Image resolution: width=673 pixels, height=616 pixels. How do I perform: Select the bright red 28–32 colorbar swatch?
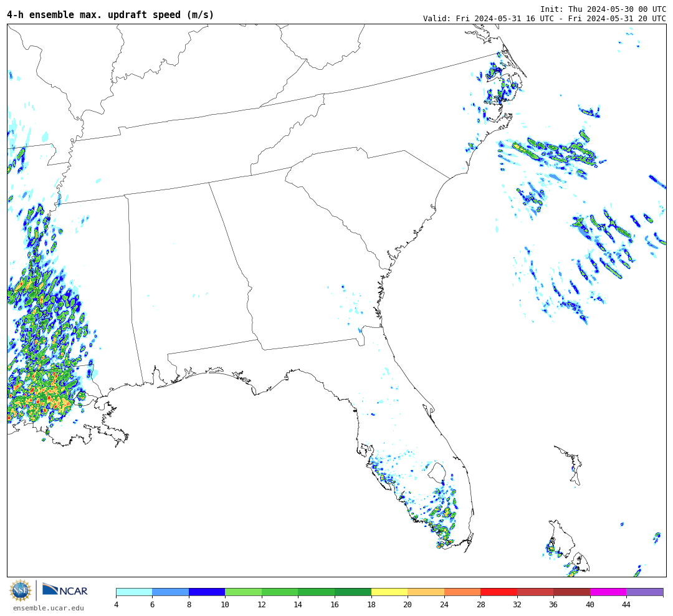pyautogui.click(x=499, y=592)
